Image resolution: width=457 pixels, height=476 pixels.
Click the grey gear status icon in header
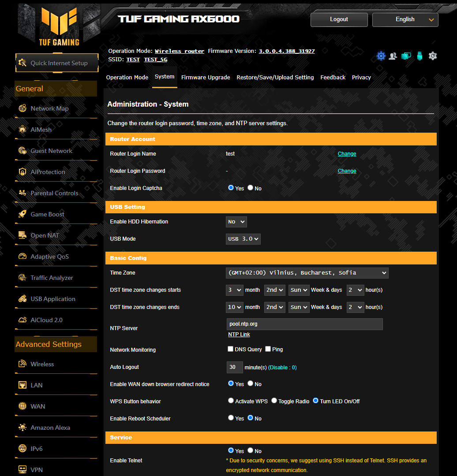point(433,56)
